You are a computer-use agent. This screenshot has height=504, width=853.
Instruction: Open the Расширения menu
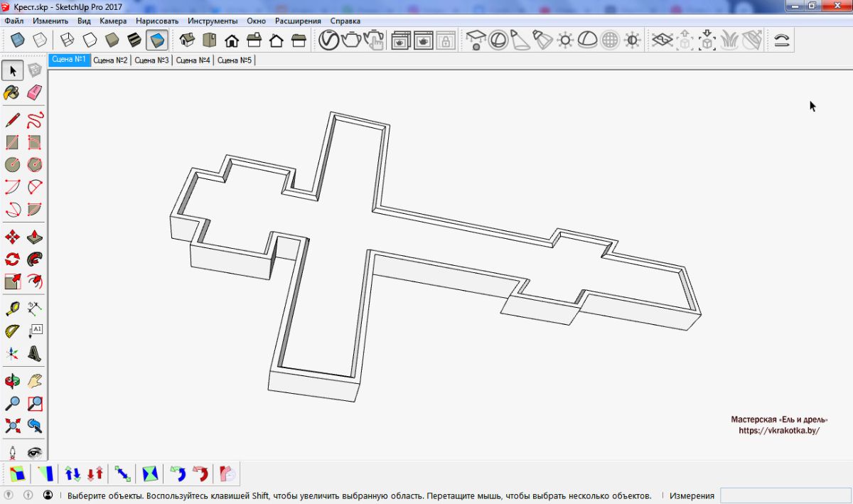(x=298, y=21)
